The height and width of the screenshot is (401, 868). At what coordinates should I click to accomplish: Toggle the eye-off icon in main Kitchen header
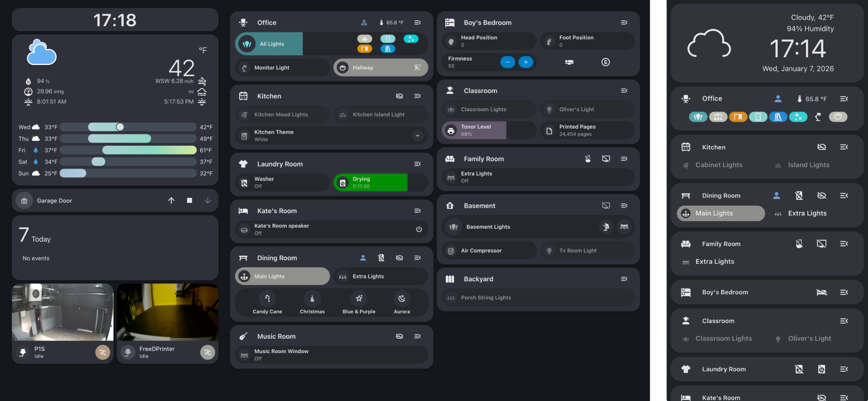(x=399, y=96)
